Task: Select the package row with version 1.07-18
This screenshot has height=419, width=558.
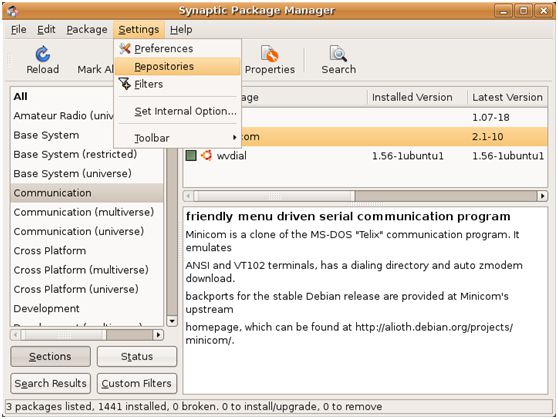Action: tap(394, 117)
